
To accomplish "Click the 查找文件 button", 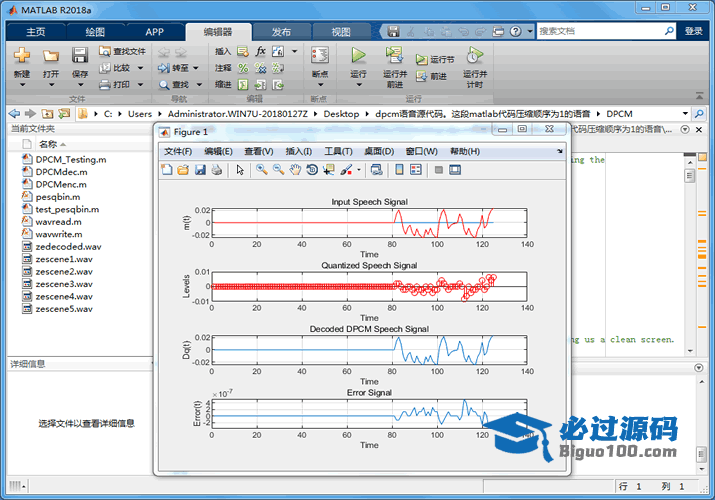I will 123,51.
